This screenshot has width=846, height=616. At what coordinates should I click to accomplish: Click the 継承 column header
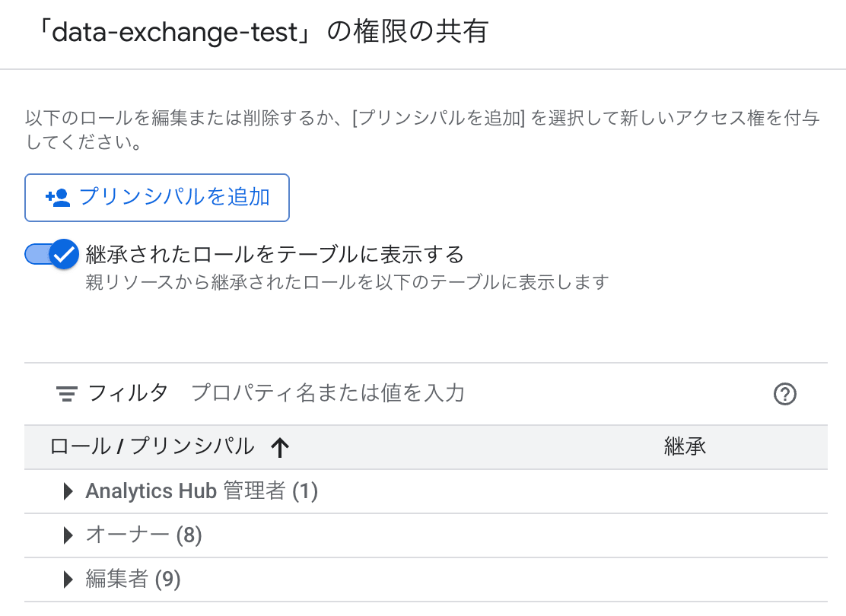tap(684, 447)
